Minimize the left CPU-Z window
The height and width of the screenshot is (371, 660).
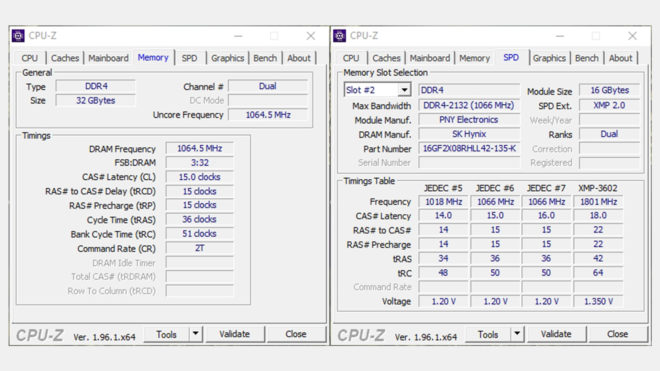pyautogui.click(x=238, y=36)
